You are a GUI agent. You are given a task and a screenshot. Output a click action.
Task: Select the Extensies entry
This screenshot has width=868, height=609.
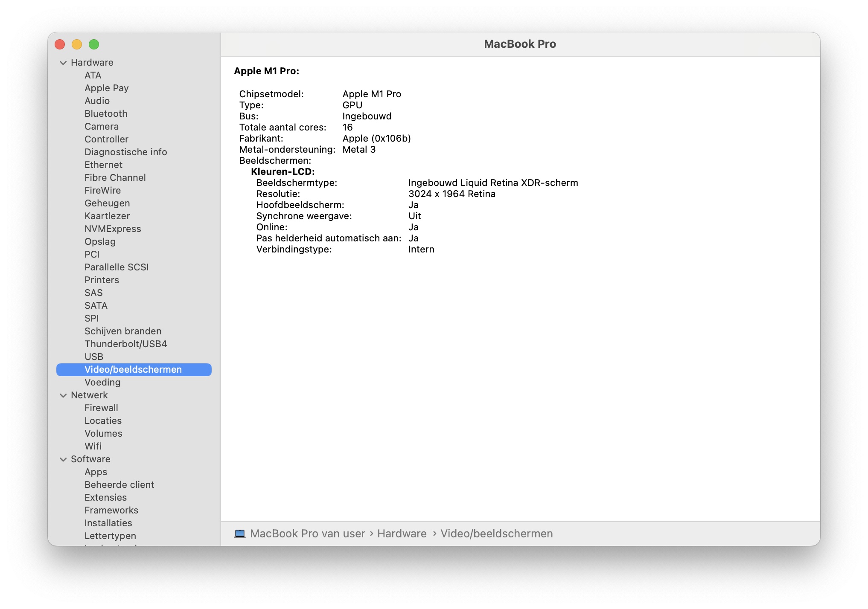105,497
